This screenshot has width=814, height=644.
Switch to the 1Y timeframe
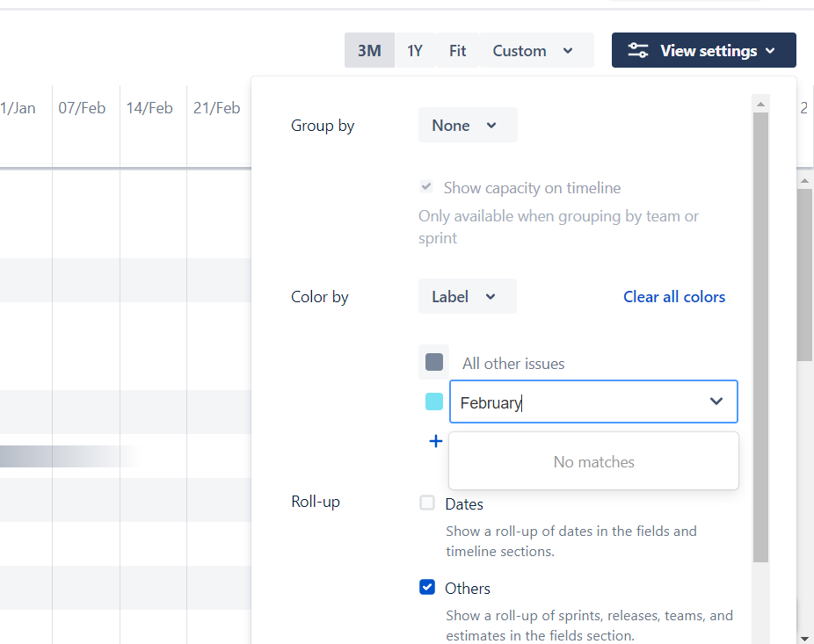(x=415, y=50)
